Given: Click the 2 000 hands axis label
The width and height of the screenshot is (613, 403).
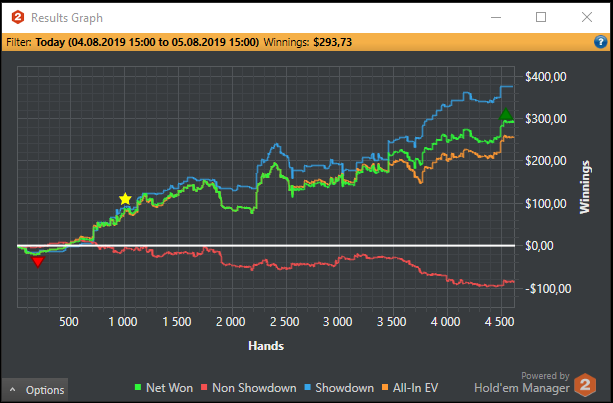Looking at the screenshot, I should [231, 322].
